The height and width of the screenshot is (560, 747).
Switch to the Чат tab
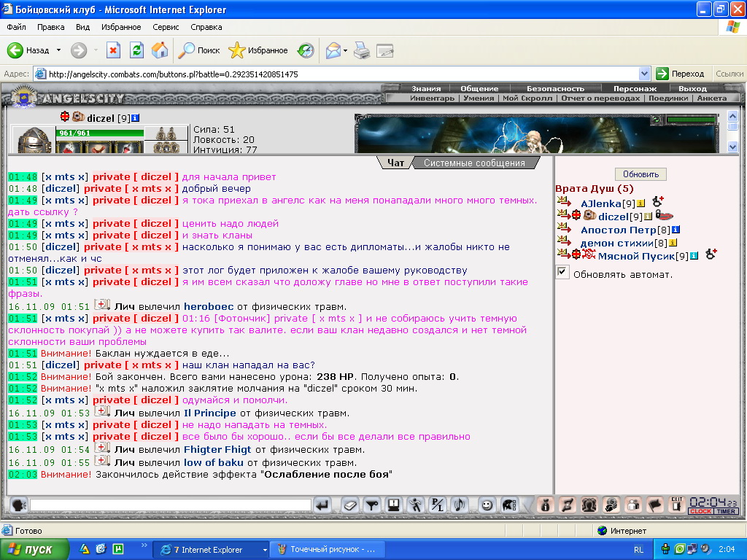click(395, 163)
